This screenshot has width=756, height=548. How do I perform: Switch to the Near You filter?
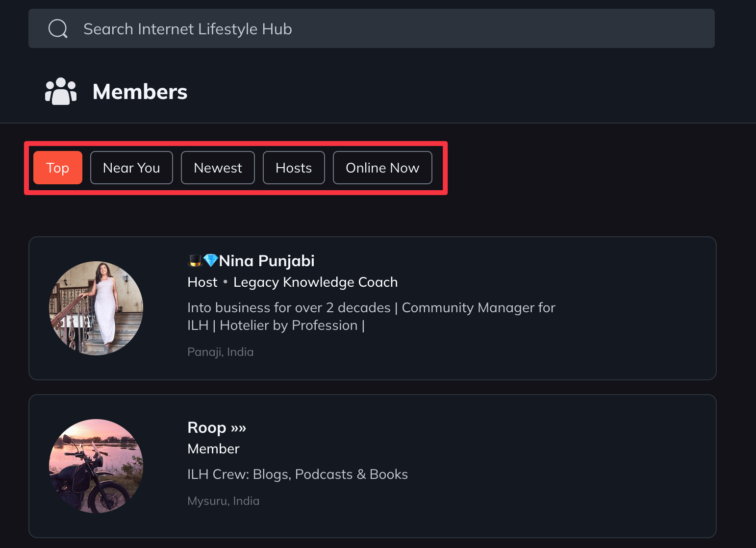131,168
